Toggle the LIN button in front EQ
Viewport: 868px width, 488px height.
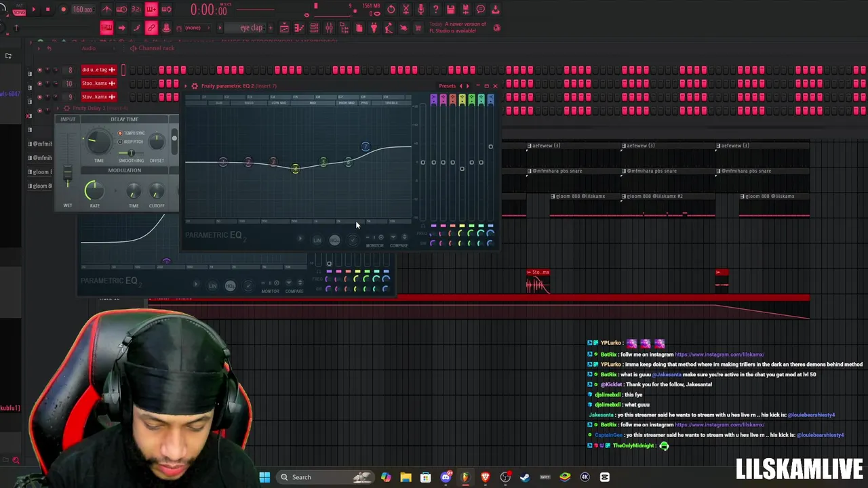[317, 240]
